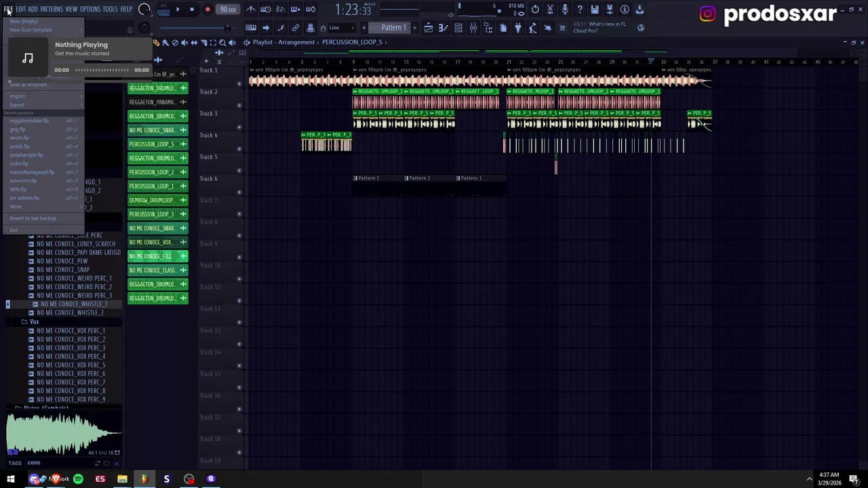Open Spotify from the Windows taskbar

coord(78,479)
